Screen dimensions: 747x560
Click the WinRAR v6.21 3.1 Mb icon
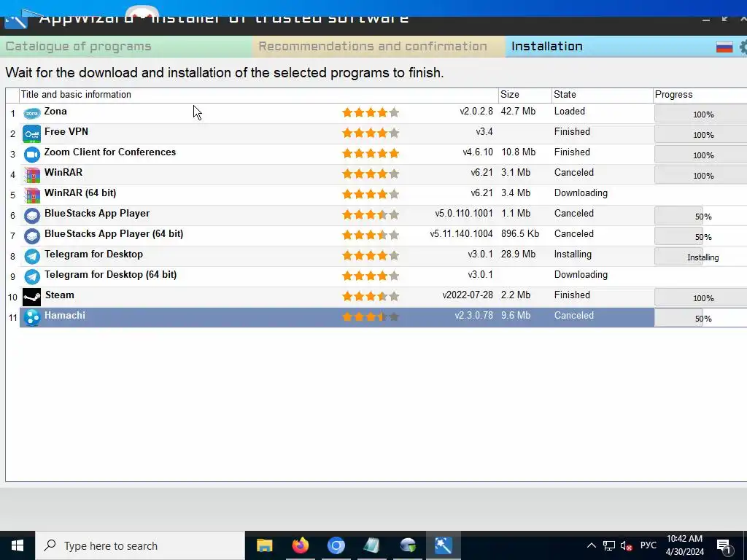(32, 175)
